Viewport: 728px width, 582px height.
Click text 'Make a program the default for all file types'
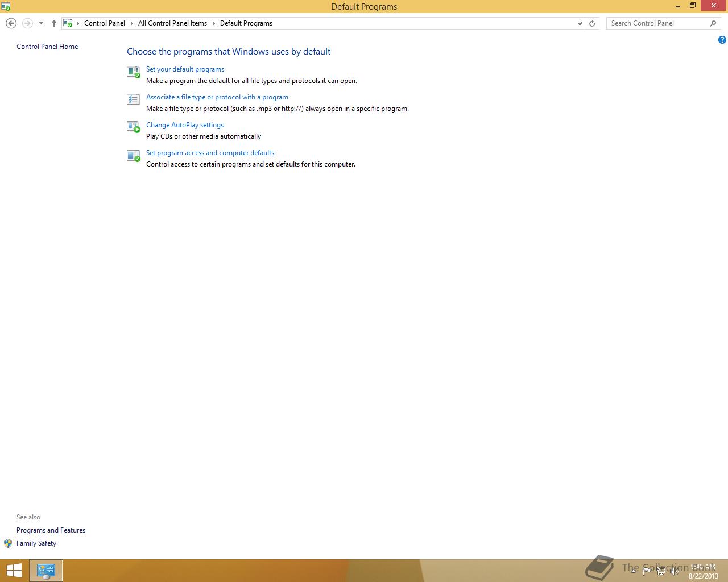251,81
